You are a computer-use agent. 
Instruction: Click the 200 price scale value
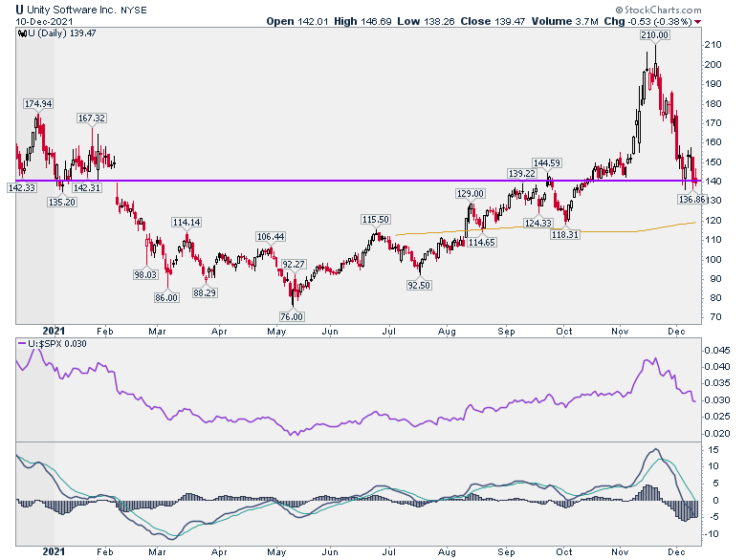[x=713, y=65]
